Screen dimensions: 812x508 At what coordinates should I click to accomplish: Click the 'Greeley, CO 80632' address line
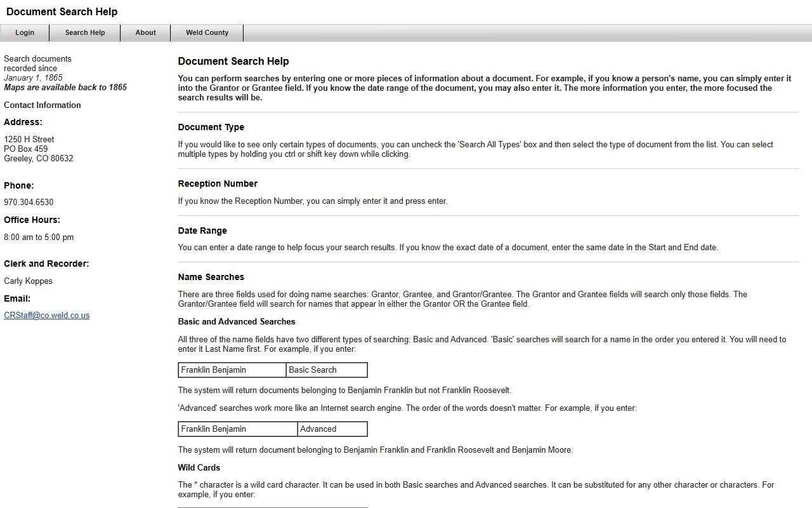point(39,159)
